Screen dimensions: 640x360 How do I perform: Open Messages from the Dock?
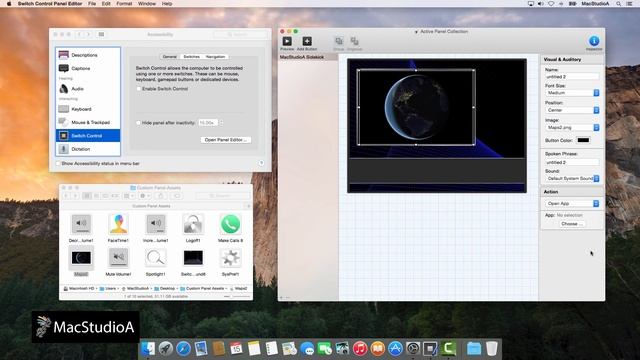pyautogui.click(x=307, y=349)
